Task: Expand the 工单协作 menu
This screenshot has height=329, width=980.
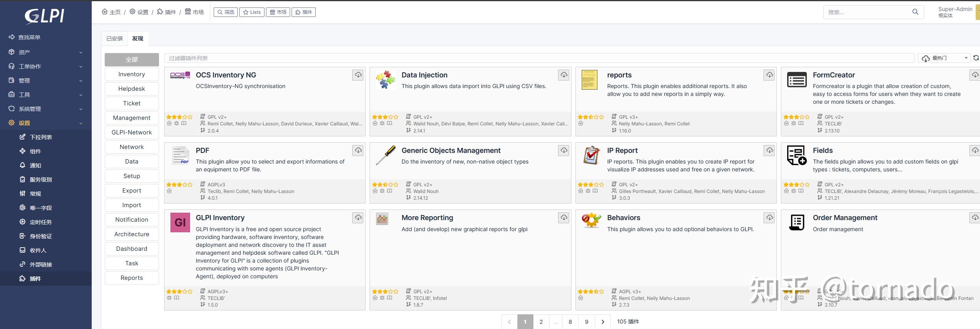Action: 46,66
